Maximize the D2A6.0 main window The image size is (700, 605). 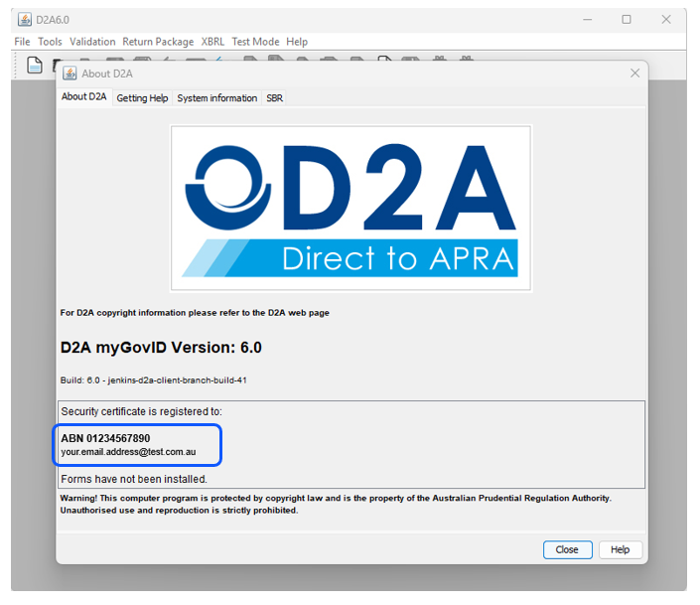[627, 20]
